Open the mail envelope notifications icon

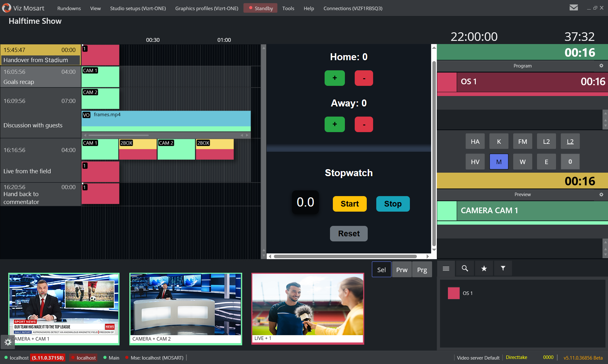(x=573, y=8)
